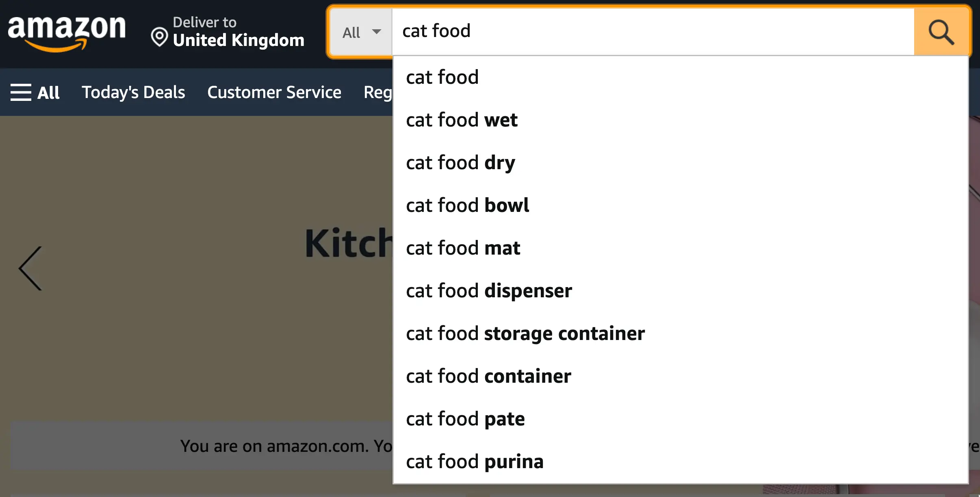Click the Amazon logo
Screen dimensions: 980x497
tap(67, 33)
